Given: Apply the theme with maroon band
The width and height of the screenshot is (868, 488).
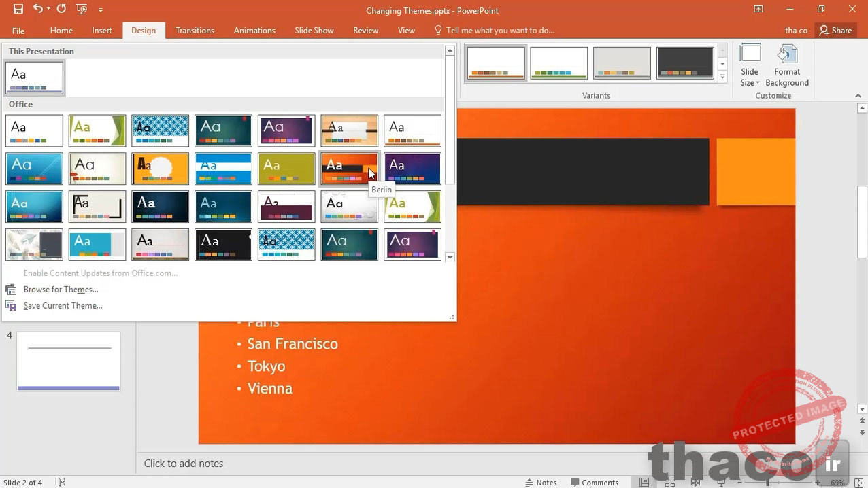Looking at the screenshot, I should click(286, 207).
